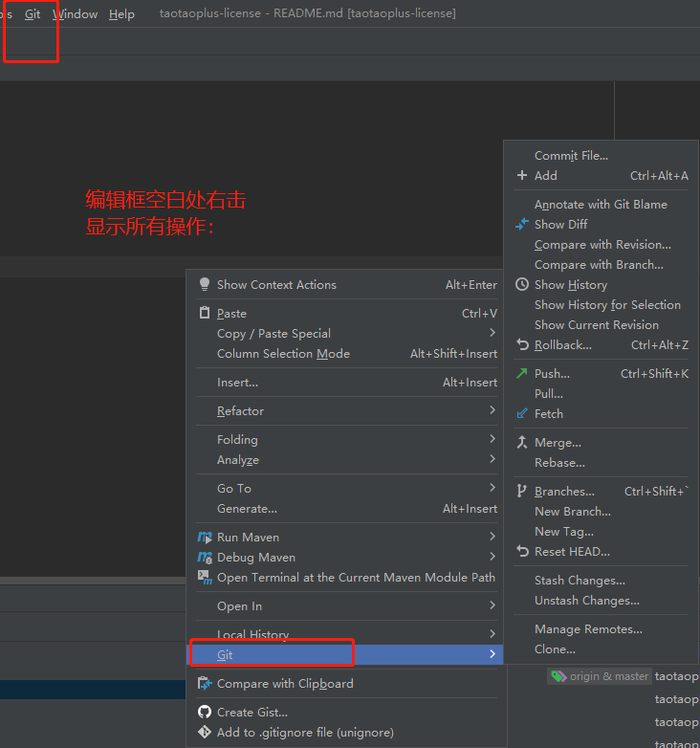Click the green arrow icon beside Push
Viewport: 700px width, 748px height.
(522, 373)
